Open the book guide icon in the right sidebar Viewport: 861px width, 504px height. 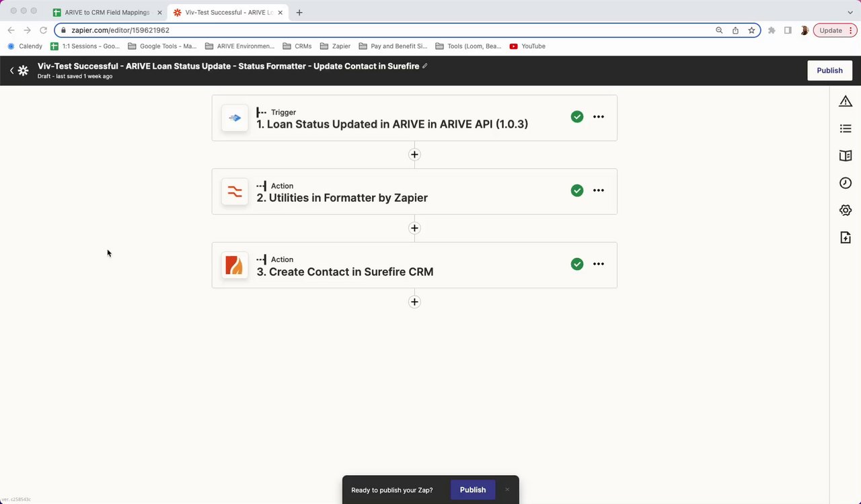846,156
